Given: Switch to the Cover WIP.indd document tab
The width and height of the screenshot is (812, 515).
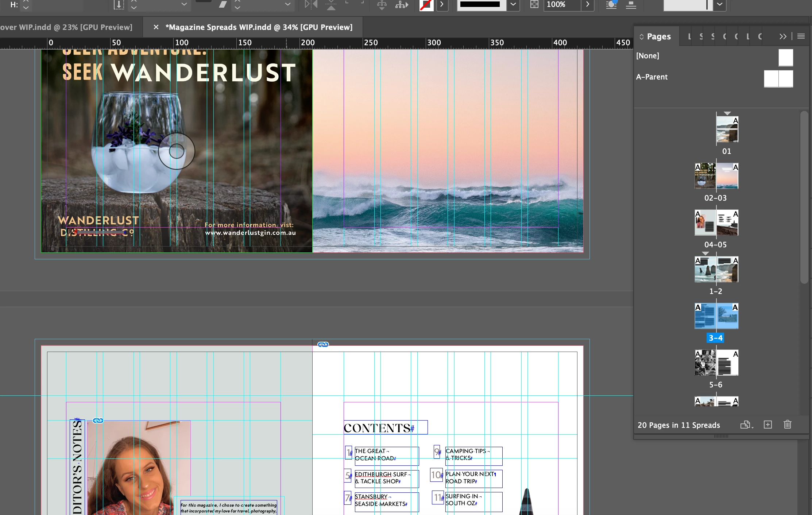Looking at the screenshot, I should pos(66,27).
